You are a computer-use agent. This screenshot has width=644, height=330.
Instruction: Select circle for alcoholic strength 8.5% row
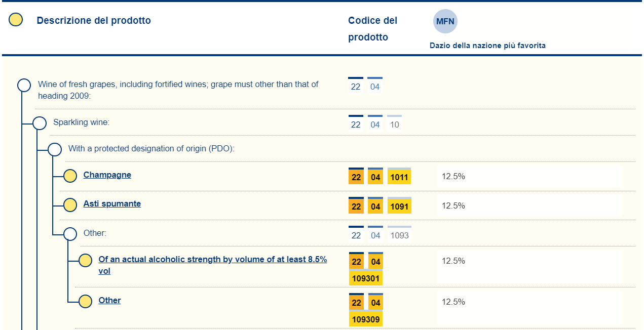click(x=85, y=260)
